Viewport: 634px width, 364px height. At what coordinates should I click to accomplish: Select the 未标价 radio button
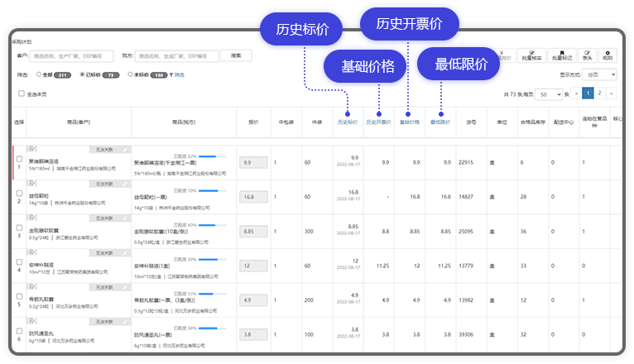coord(130,74)
